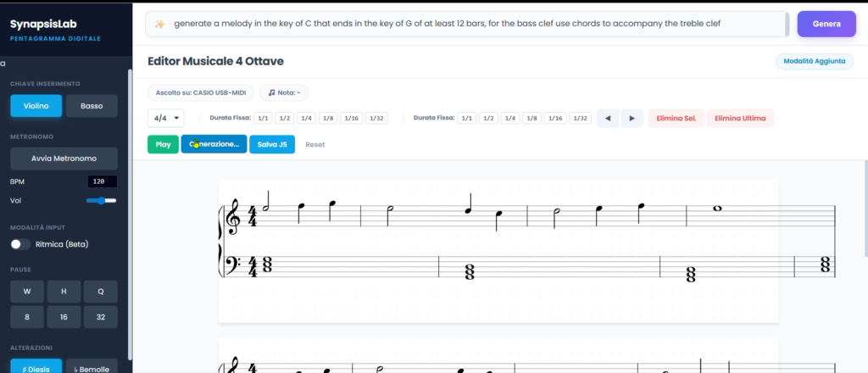Click the Nota music note indicator

[x=284, y=92]
